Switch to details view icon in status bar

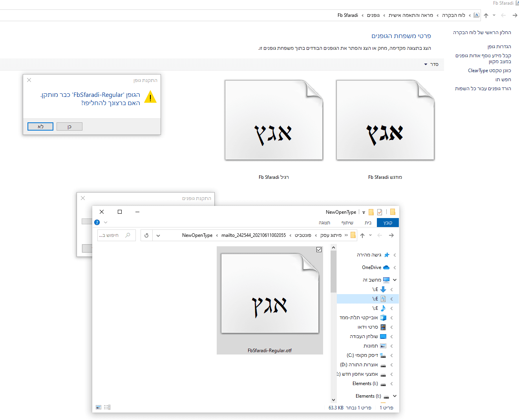pyautogui.click(x=107, y=407)
